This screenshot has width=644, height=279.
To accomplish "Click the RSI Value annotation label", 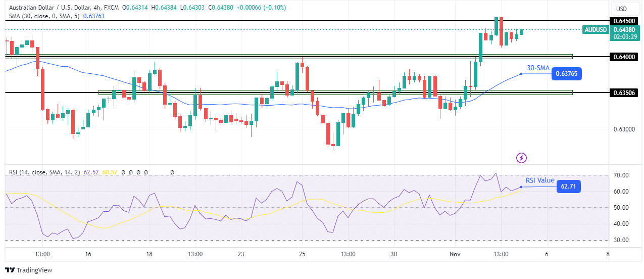I will tap(540, 180).
